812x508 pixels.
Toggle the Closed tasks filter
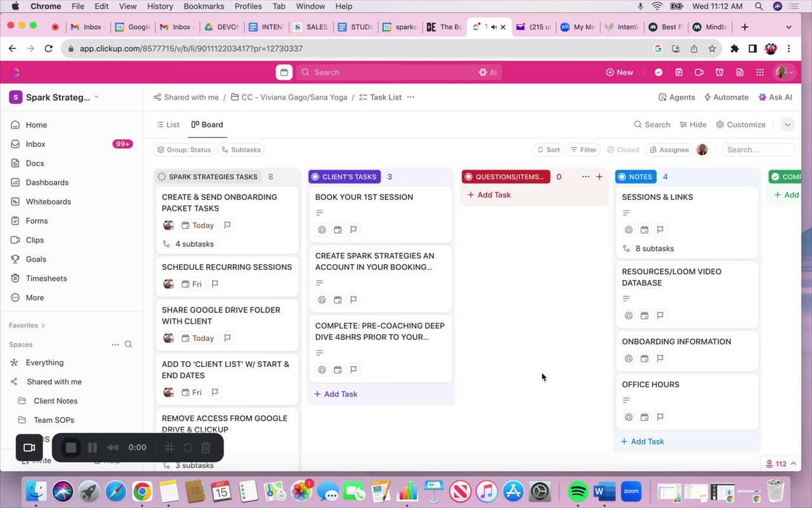pyautogui.click(x=623, y=150)
